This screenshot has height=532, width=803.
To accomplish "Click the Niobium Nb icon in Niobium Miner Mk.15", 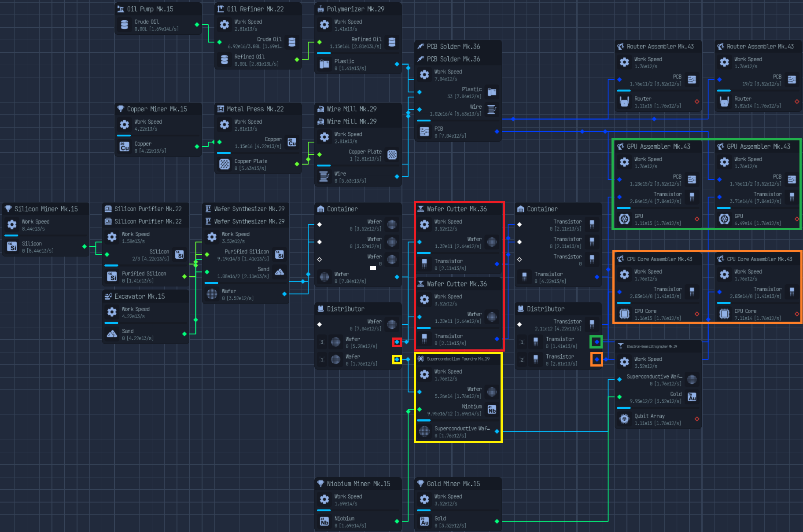I will pyautogui.click(x=324, y=521).
